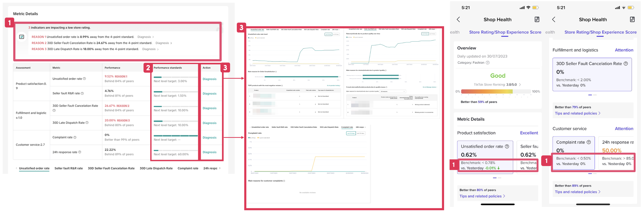Click right arrow to scroll metric tabs after 24h respo
The image size is (644, 214).
click(220, 168)
